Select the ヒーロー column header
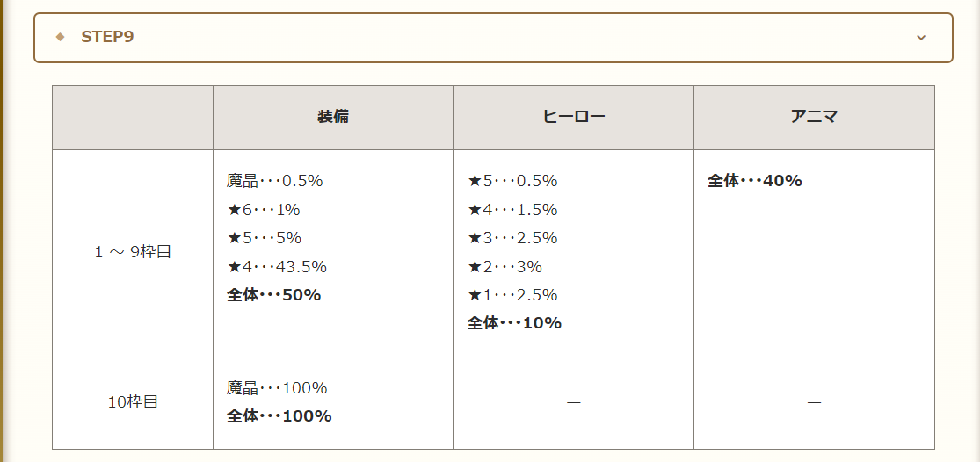 [574, 117]
